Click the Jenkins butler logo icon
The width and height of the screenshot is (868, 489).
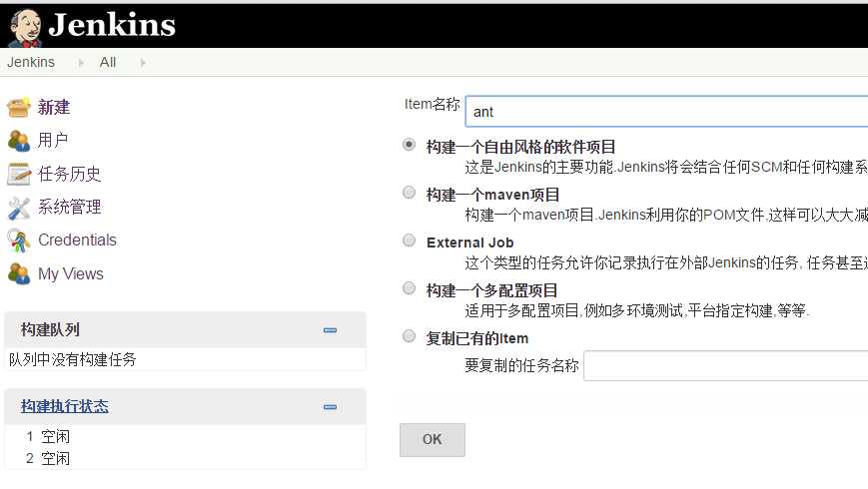(x=25, y=28)
